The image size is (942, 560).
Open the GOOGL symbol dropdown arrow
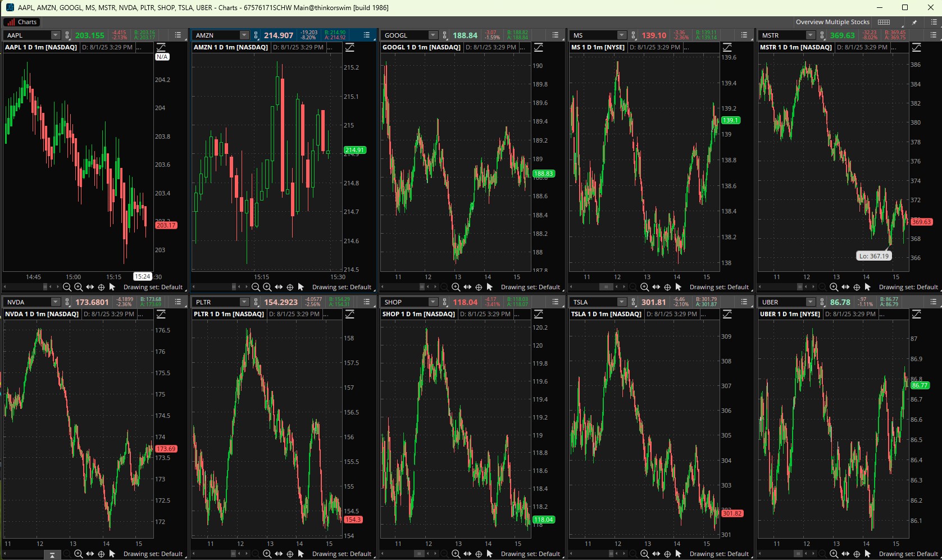pos(433,35)
